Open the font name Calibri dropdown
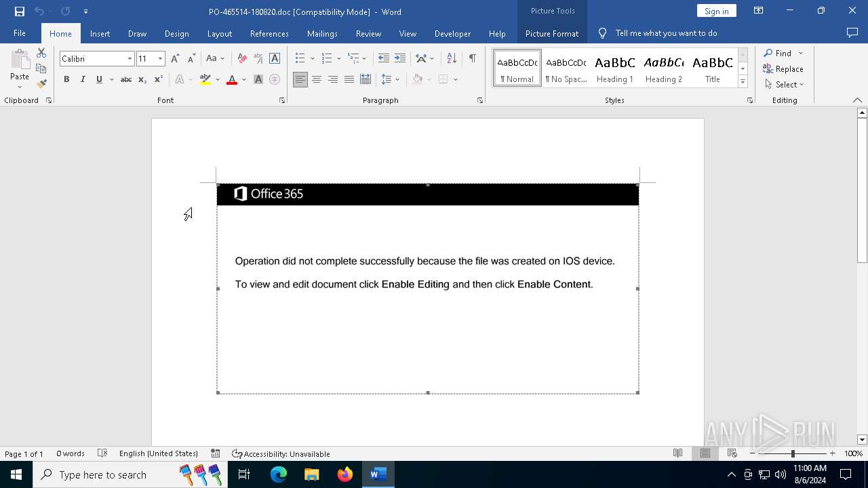This screenshot has height=488, width=868. pos(130,59)
